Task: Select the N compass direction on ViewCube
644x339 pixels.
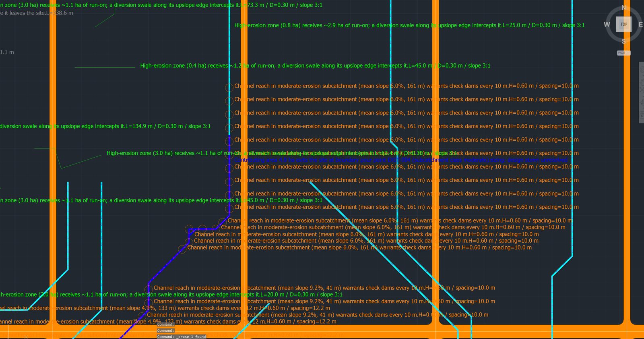Action: click(624, 8)
